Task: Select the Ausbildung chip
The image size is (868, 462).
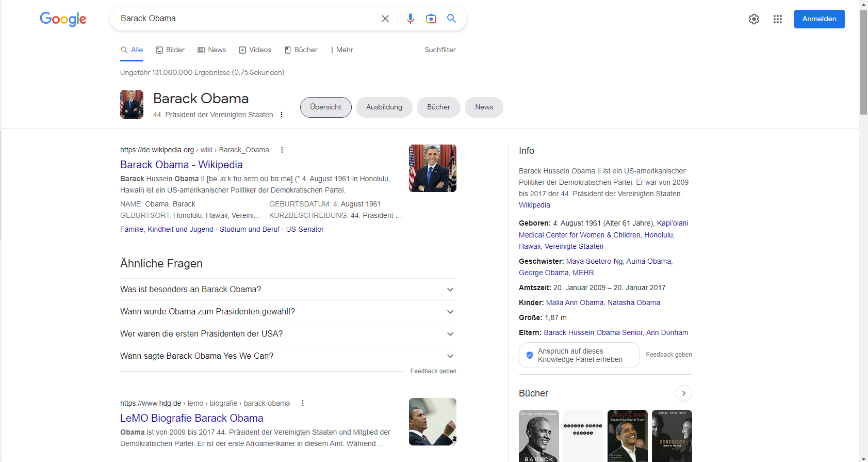Action: click(x=384, y=107)
